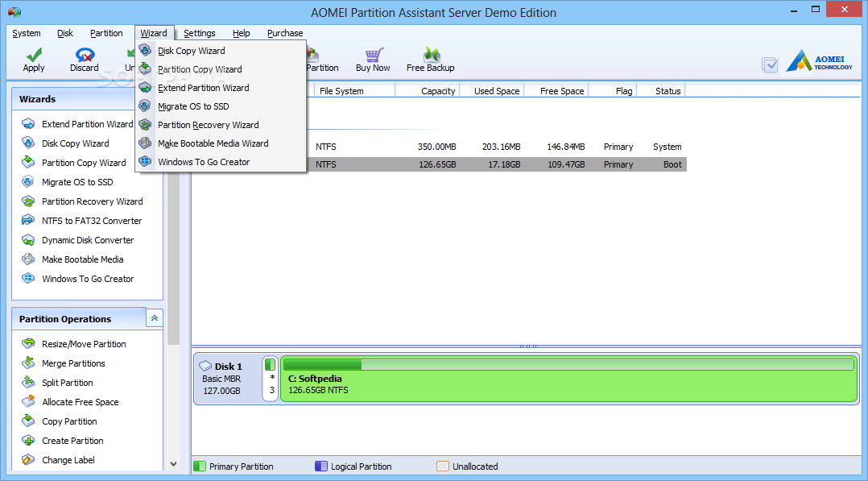The height and width of the screenshot is (481, 868).
Task: Click the Disk Copy Wizard sidebar icon
Action: [x=28, y=143]
